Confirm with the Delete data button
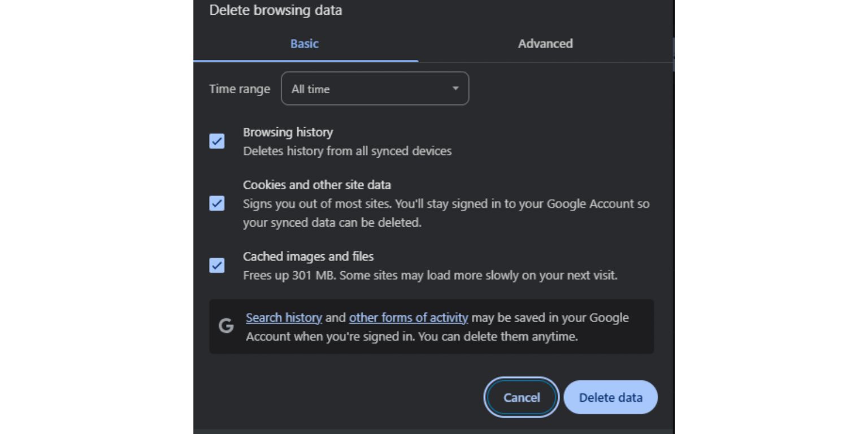Image resolution: width=868 pixels, height=434 pixels. click(x=610, y=397)
